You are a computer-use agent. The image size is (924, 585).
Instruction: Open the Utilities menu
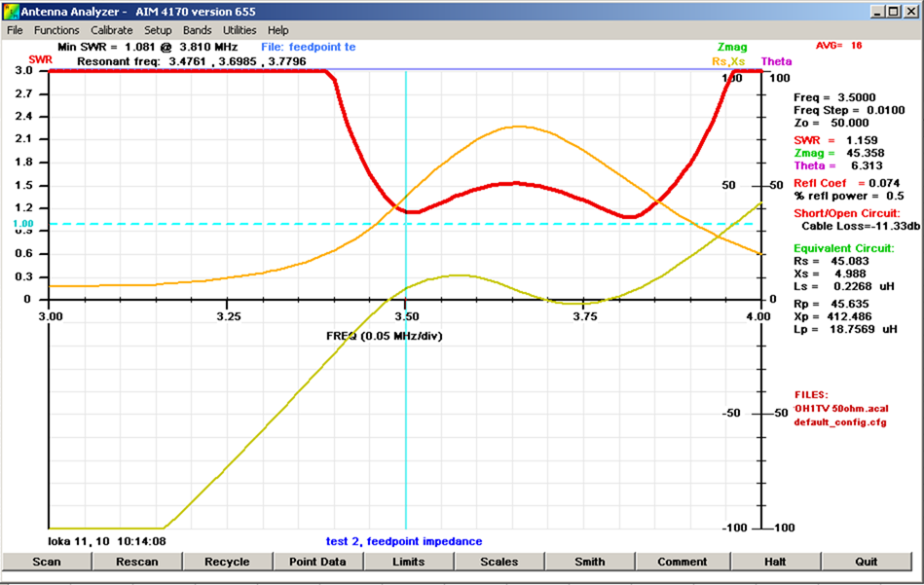240,30
